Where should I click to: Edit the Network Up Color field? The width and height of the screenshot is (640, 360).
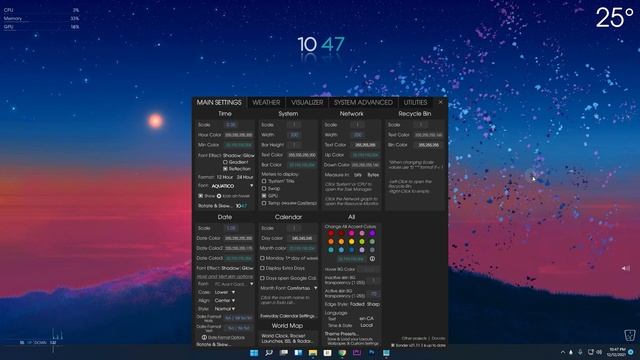[x=365, y=155]
